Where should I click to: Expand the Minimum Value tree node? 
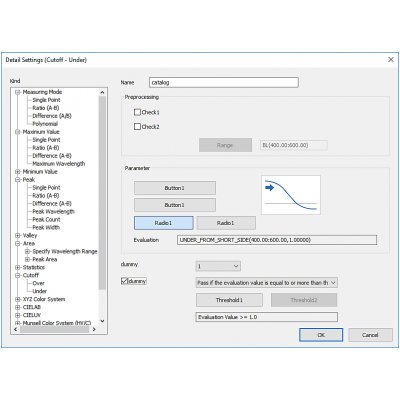click(18, 172)
